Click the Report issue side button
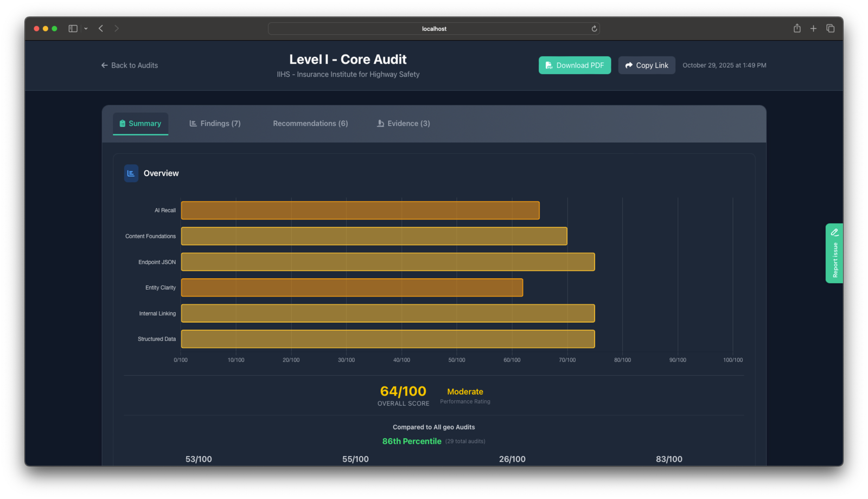 coord(834,253)
